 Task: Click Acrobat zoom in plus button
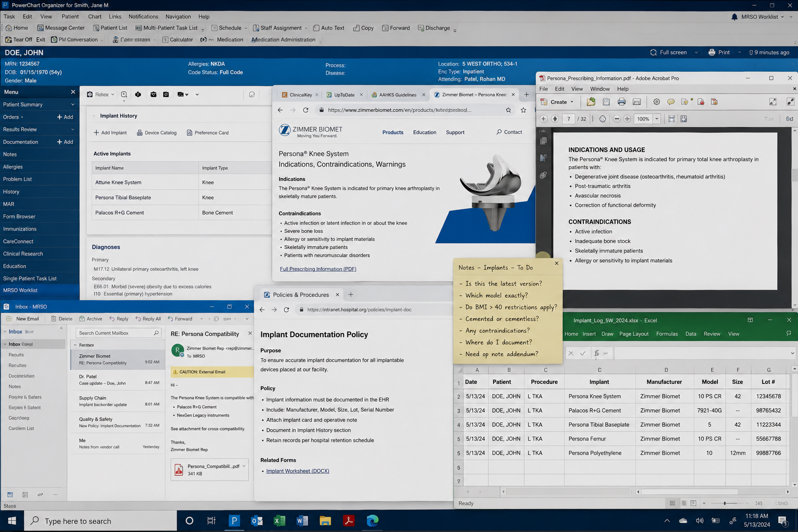pos(627,119)
